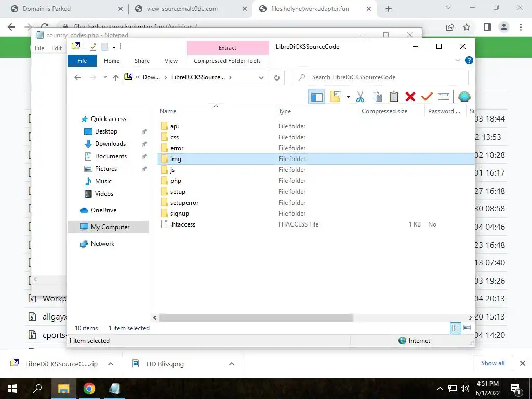
Task: Select Pictures in navigation pane
Action: [x=105, y=169]
